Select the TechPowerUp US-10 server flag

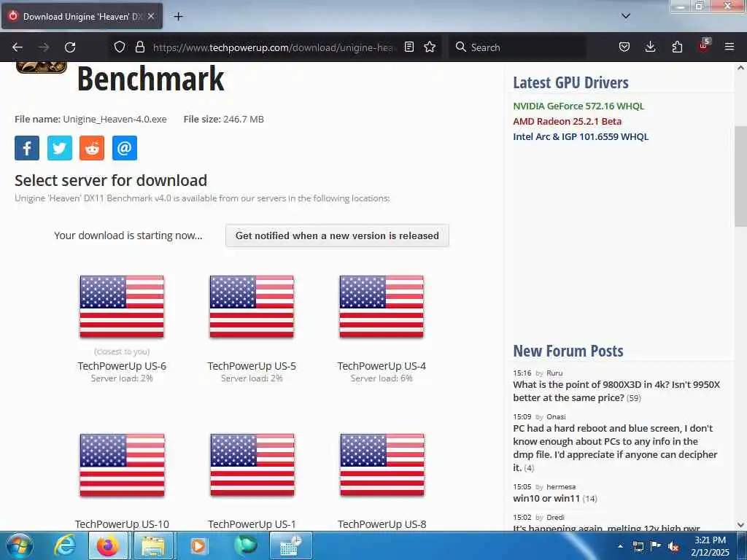122,464
